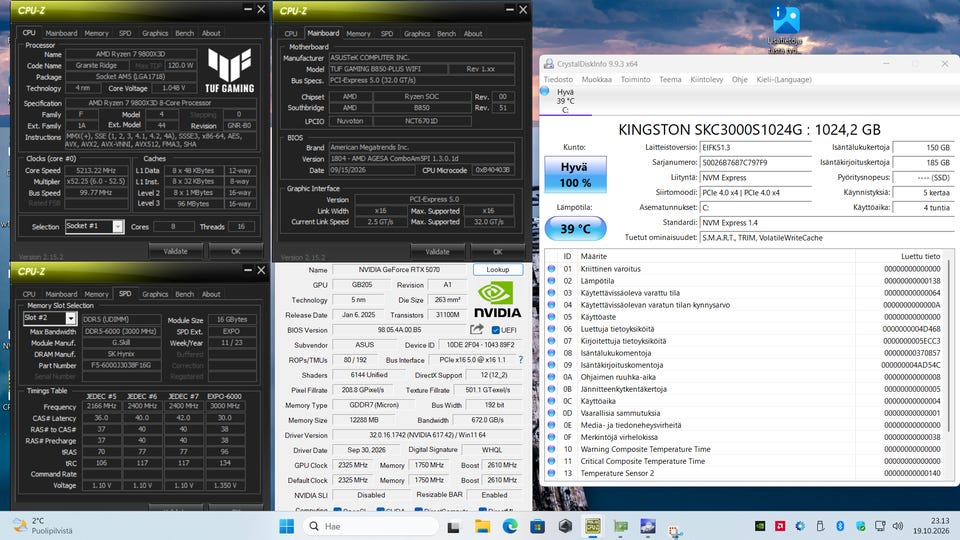The height and width of the screenshot is (540, 960).
Task: Click the status circle for Temperature Sensor 2 row
Action: point(551,473)
